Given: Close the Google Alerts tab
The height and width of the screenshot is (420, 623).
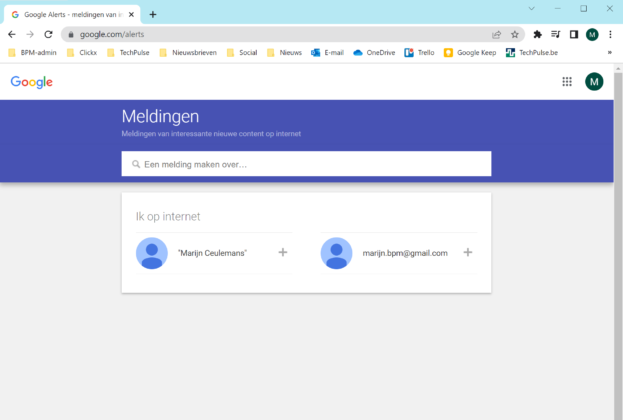Looking at the screenshot, I should [132, 15].
